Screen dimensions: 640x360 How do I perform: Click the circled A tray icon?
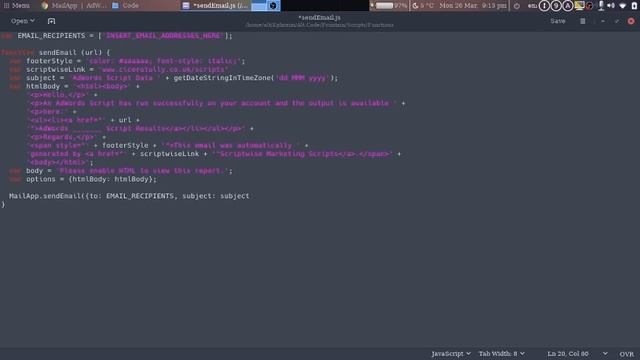coord(568,6)
